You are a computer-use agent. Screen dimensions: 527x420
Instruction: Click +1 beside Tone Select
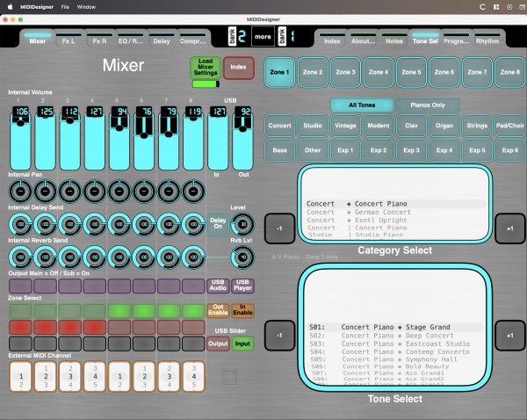click(x=509, y=336)
